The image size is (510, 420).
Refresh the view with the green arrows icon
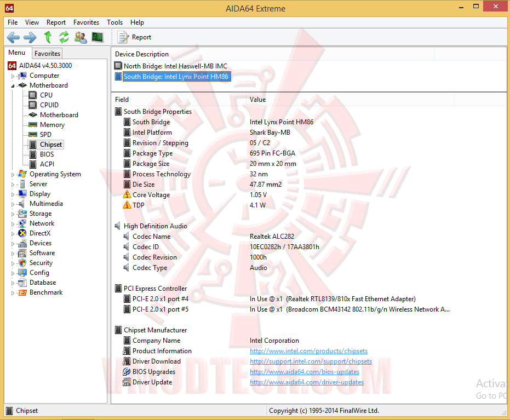(x=64, y=37)
